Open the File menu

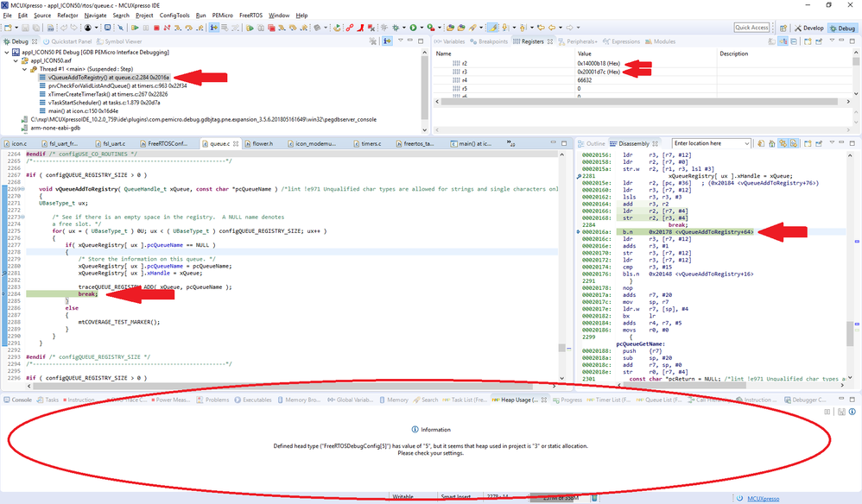[7, 16]
